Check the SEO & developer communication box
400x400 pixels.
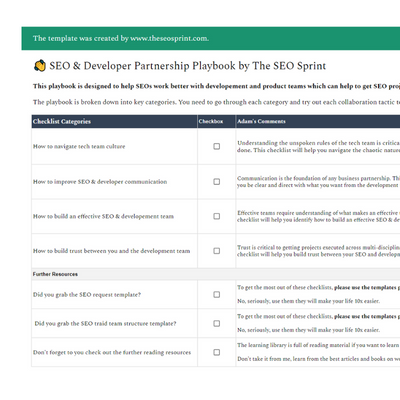click(217, 182)
